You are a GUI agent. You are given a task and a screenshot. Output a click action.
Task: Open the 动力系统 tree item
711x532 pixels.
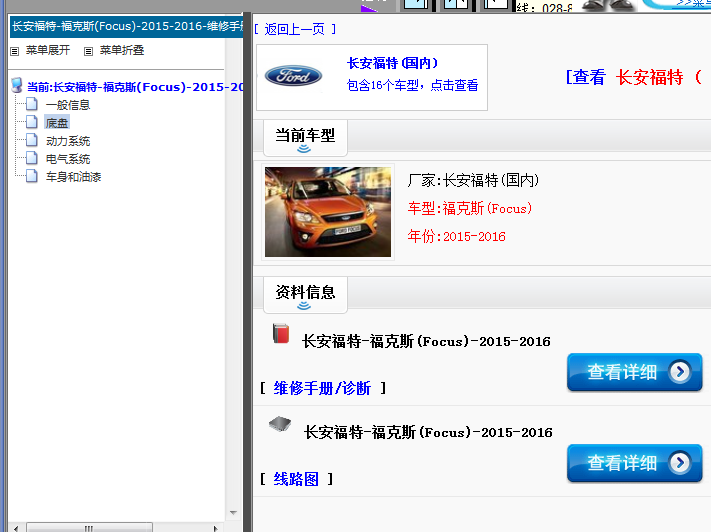click(68, 141)
